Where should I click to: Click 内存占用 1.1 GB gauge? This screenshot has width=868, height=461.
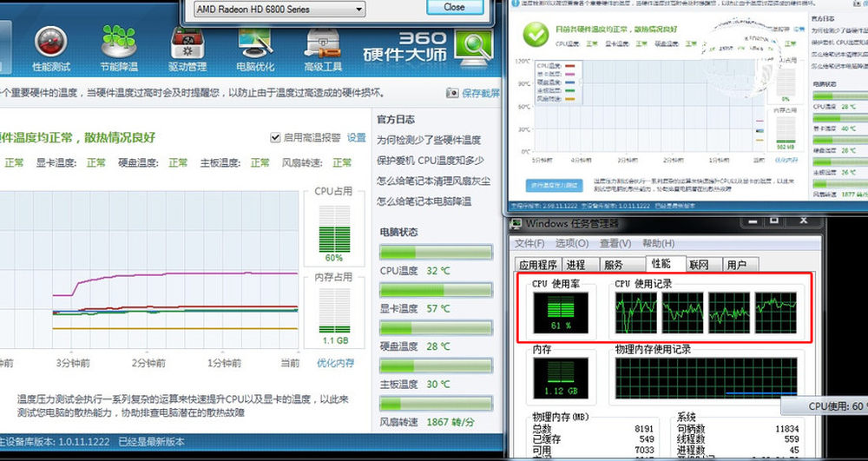click(x=334, y=311)
